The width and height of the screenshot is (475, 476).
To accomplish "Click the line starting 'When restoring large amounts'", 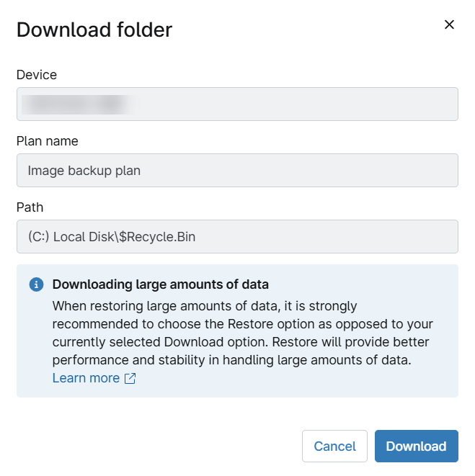I will [x=205, y=306].
